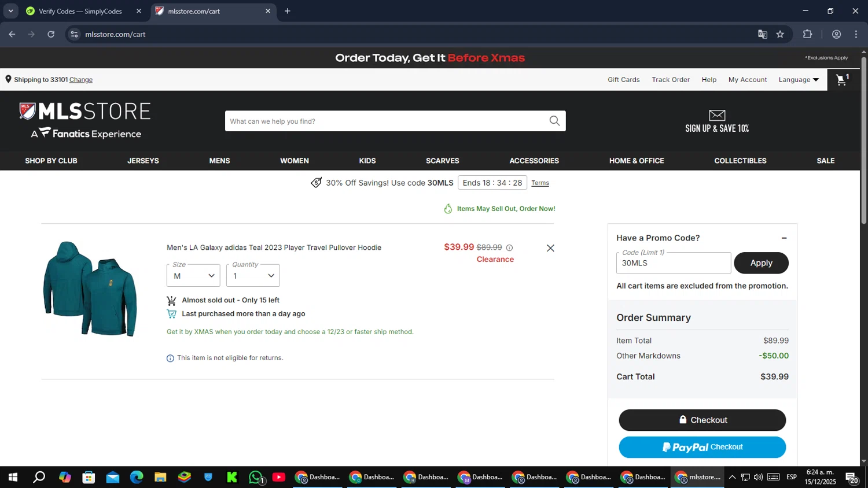The width and height of the screenshot is (868, 488).
Task: Open Help link
Action: coord(709,80)
